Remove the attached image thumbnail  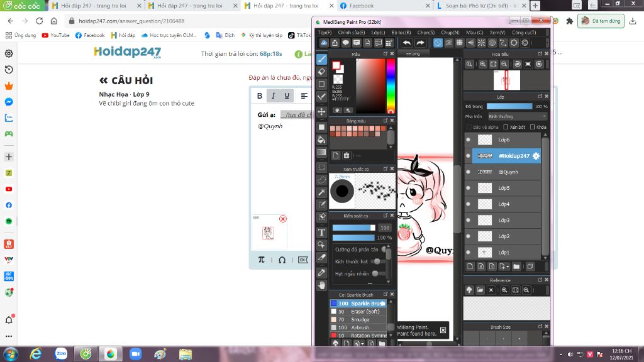click(282, 219)
